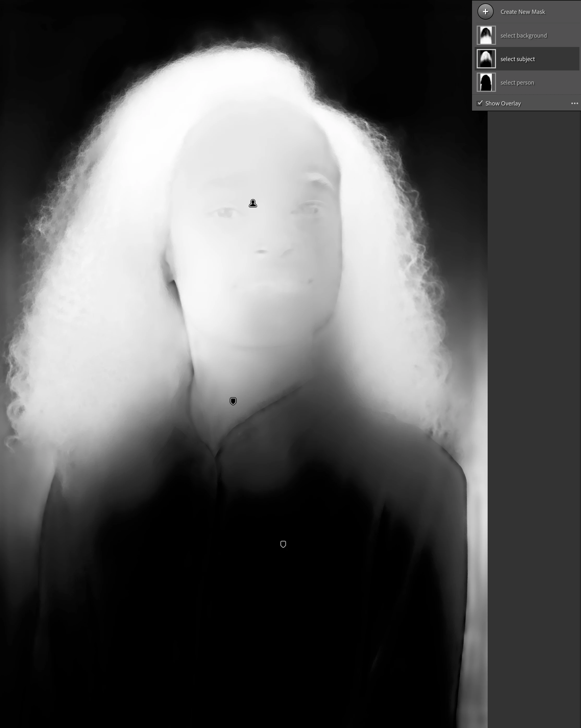Image resolution: width=581 pixels, height=728 pixels.
Task: Click the select subject mask thumbnail
Action: (x=486, y=59)
